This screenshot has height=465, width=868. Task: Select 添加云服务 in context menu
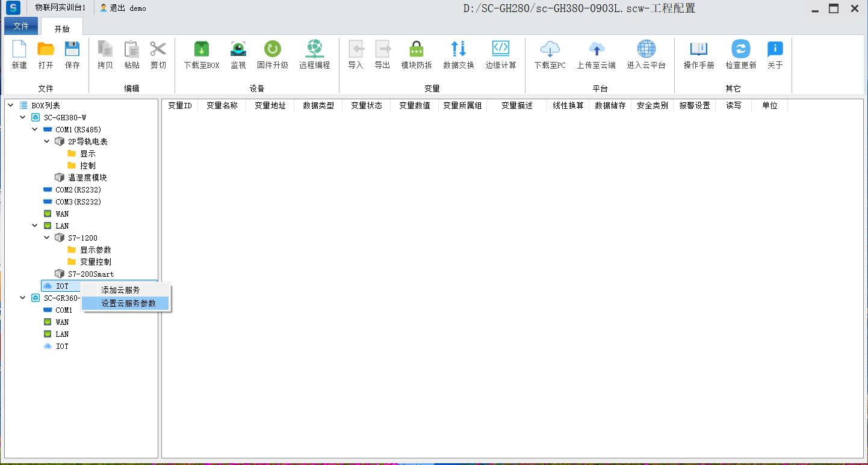pyautogui.click(x=120, y=290)
